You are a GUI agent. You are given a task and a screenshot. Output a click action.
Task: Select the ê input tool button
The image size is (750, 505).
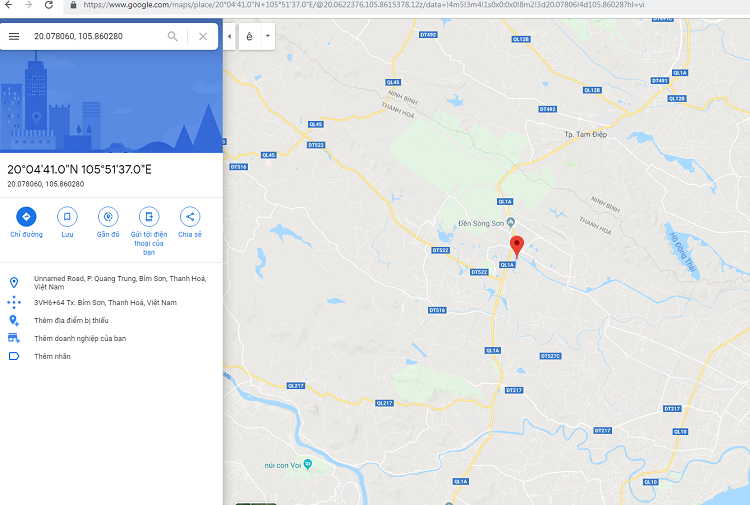pyautogui.click(x=249, y=36)
